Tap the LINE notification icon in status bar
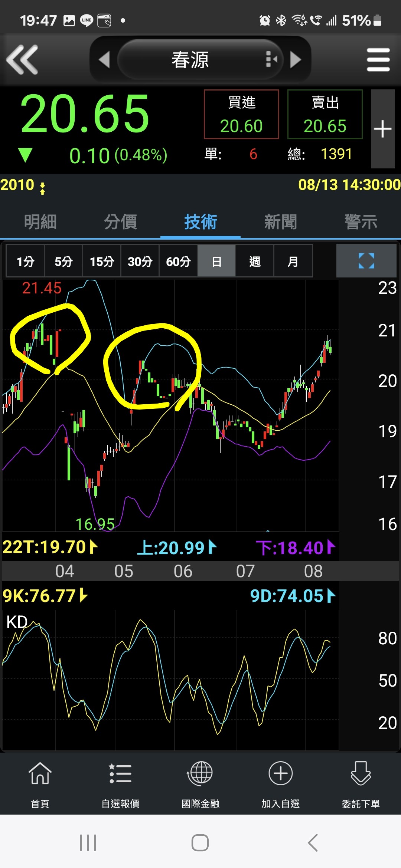Screen dimensions: 401x868 coord(87,20)
